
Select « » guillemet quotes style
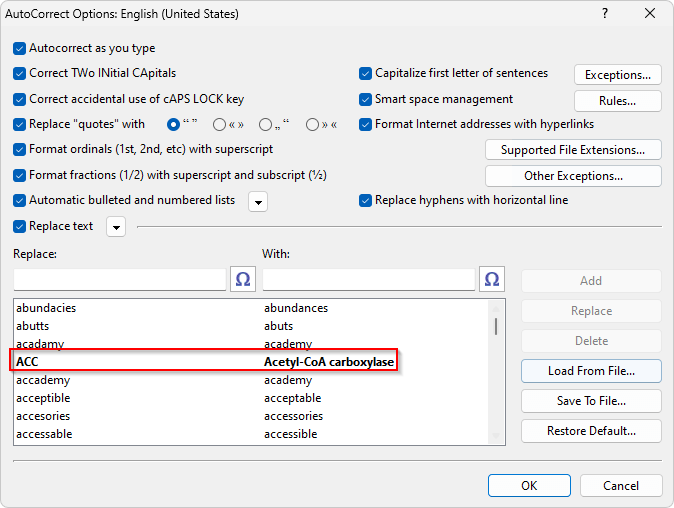coord(219,125)
